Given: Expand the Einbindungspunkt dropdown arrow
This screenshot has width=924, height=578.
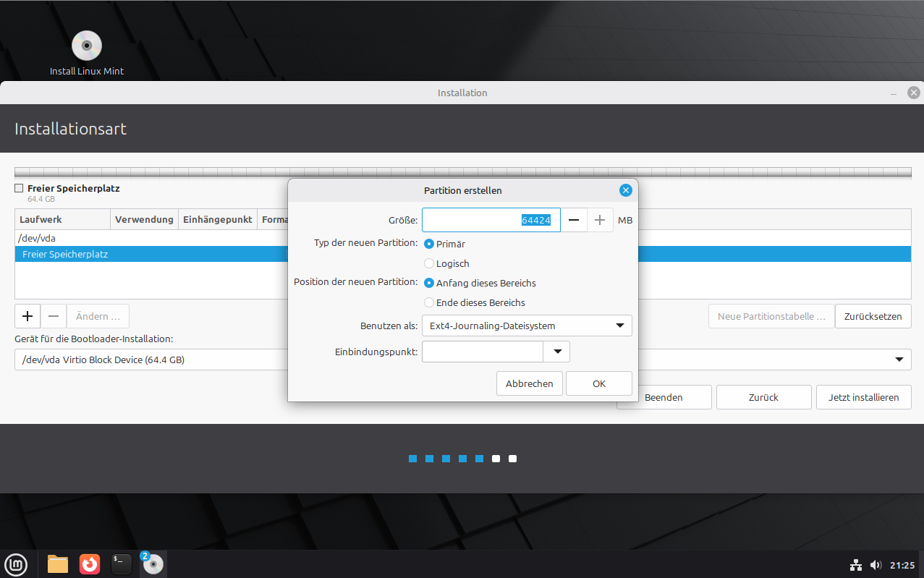Looking at the screenshot, I should [557, 352].
